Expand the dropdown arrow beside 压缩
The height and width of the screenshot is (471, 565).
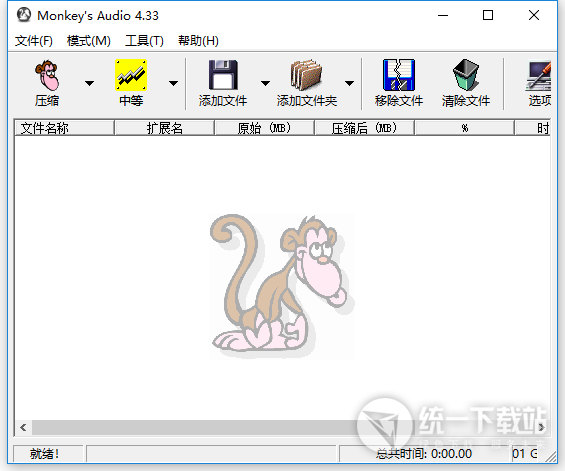click(89, 83)
